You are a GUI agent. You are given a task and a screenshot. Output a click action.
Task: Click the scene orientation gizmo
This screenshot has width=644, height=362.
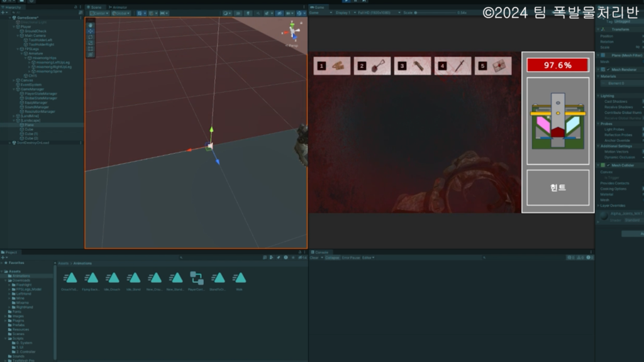(292, 31)
